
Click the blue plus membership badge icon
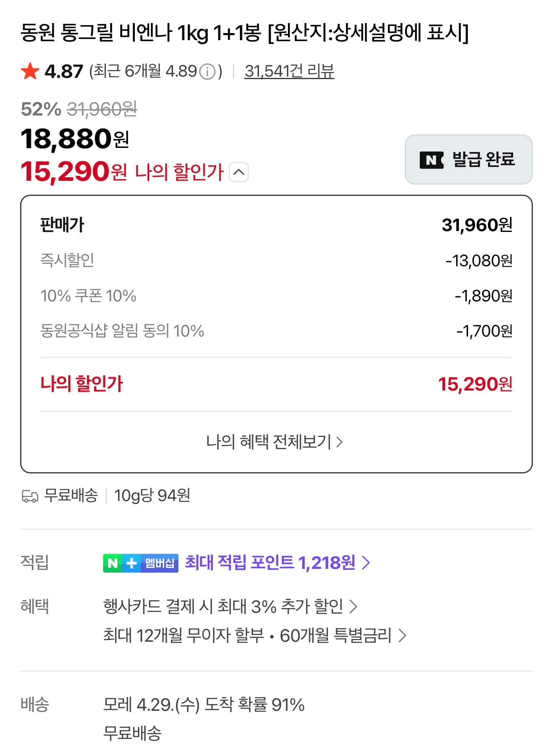pyautogui.click(x=131, y=563)
